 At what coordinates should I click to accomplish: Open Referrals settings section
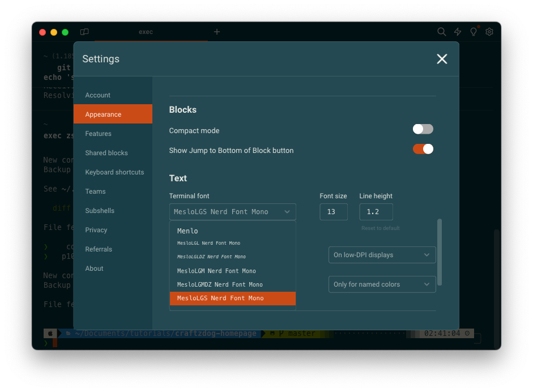coord(113,249)
